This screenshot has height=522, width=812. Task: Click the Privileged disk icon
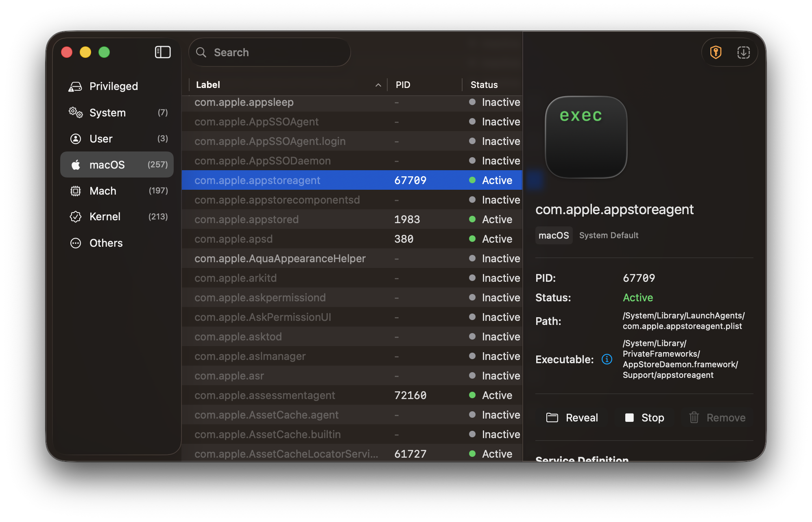[75, 86]
